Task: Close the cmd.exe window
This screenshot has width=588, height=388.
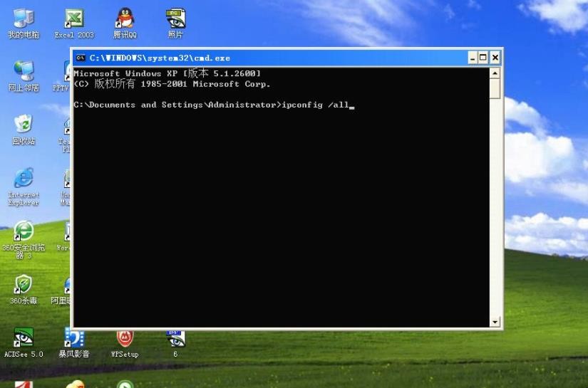Action: click(x=495, y=58)
